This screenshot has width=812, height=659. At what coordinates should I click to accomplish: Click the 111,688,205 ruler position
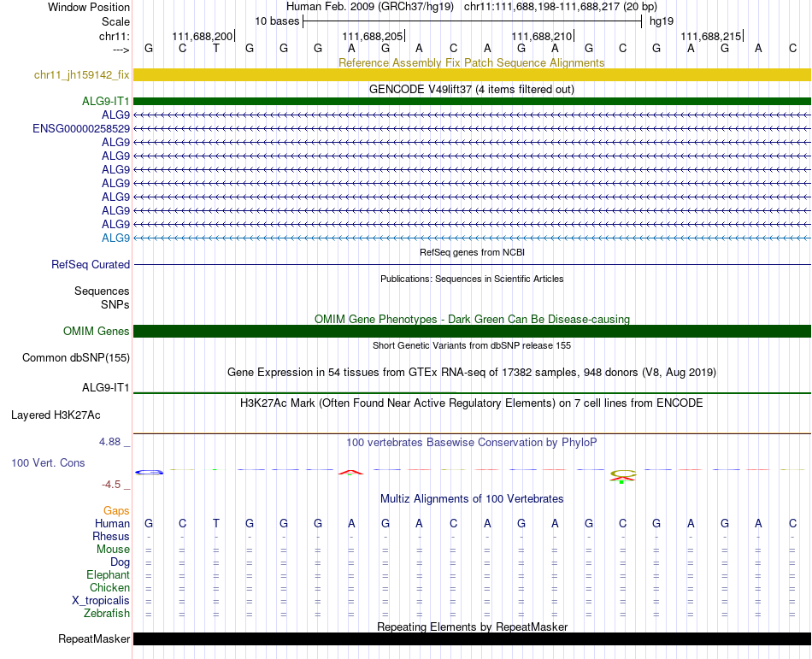pyautogui.click(x=373, y=36)
